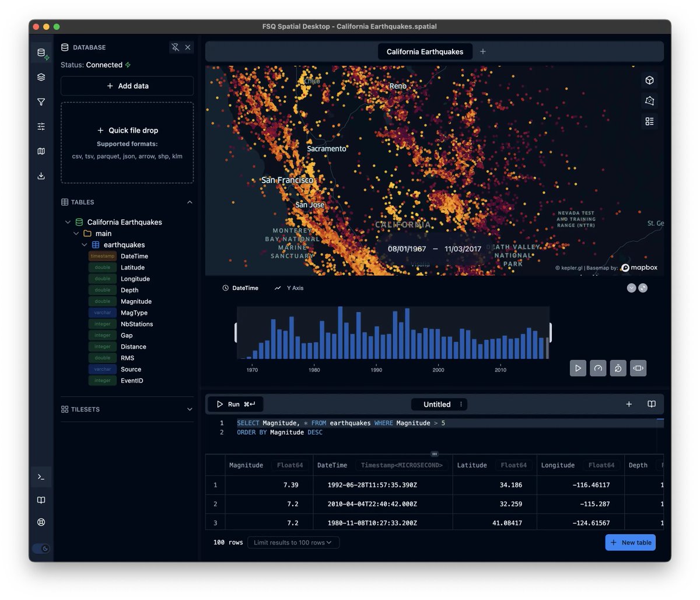Click the Quick file drop area

[x=127, y=143]
